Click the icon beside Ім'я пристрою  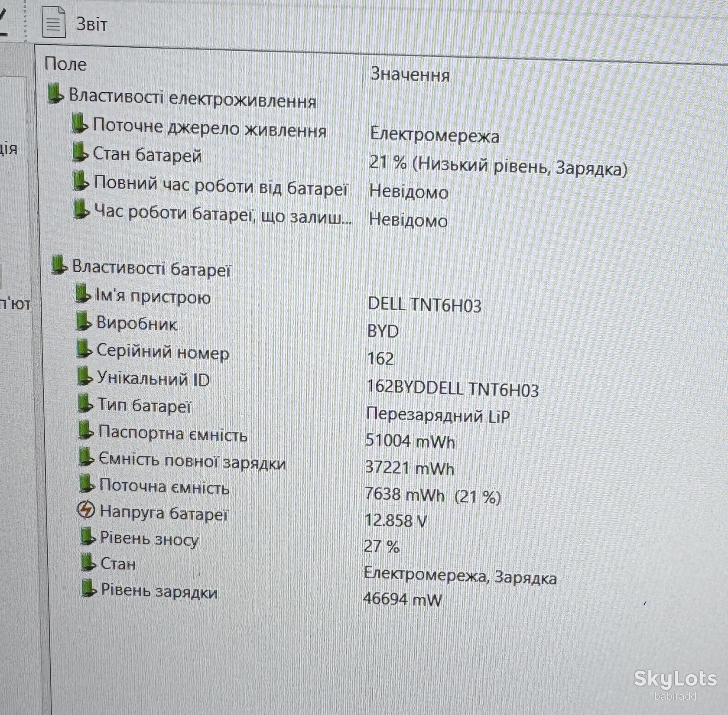(x=83, y=293)
